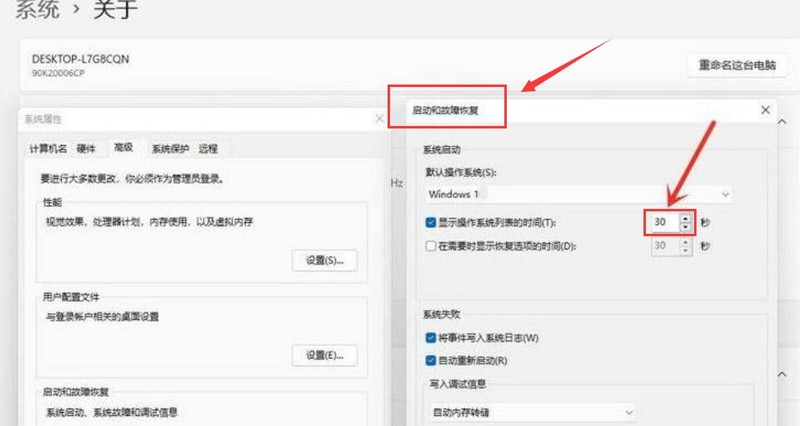Screen dimensions: 800x426
Task: Close the 启动和故障恢复 dialog
Action: 765,110
